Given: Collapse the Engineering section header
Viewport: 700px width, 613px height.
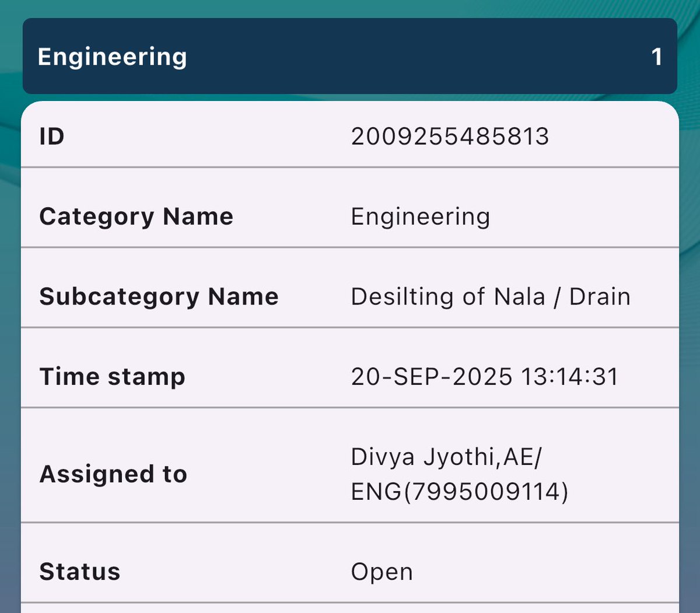Looking at the screenshot, I should [350, 56].
